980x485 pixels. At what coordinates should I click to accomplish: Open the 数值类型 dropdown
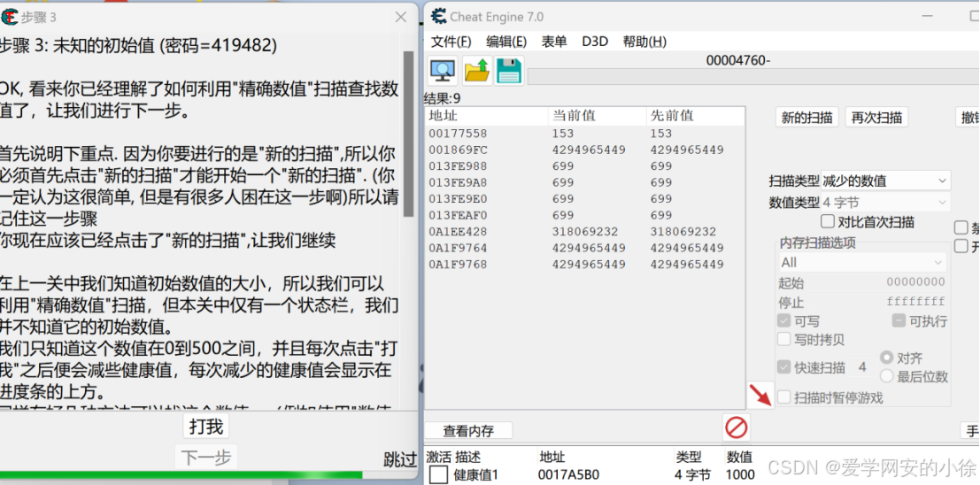pyautogui.click(x=885, y=203)
